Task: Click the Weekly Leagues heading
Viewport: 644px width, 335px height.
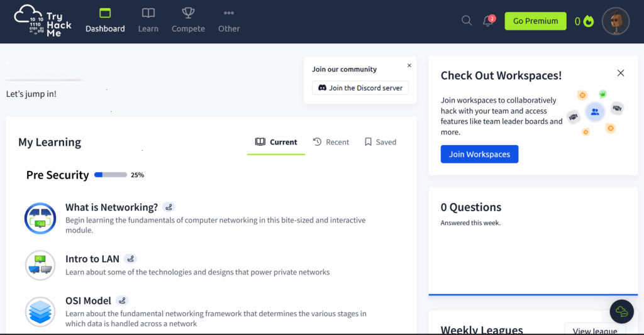Action: (x=482, y=330)
